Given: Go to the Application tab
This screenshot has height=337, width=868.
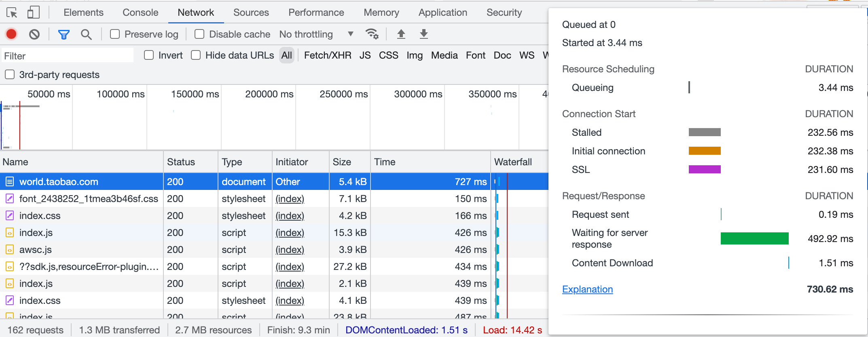Looking at the screenshot, I should pyautogui.click(x=443, y=13).
